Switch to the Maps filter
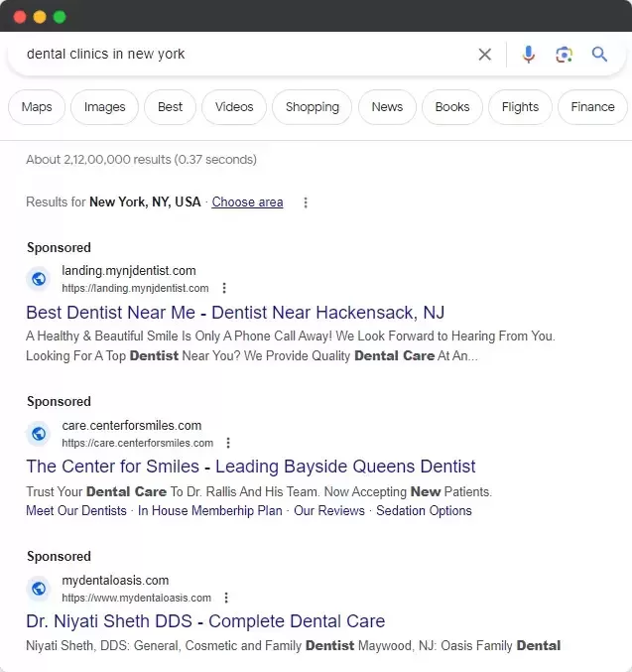632x672 pixels. (37, 107)
